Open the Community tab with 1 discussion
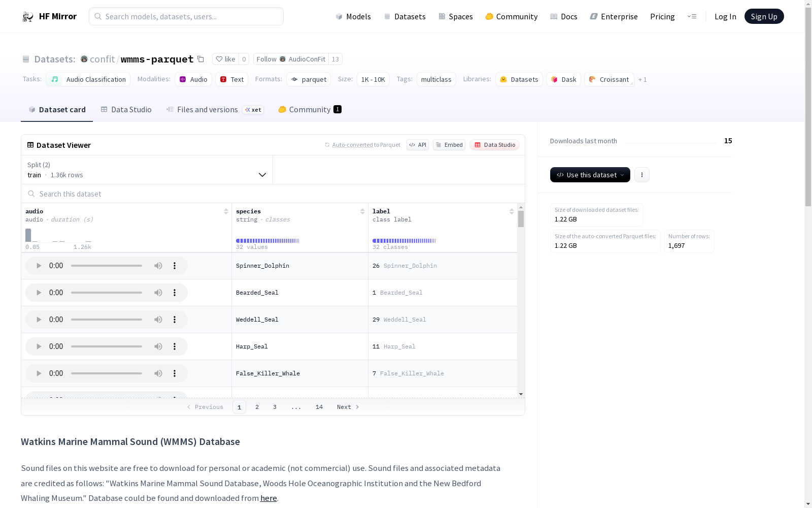 (x=310, y=110)
